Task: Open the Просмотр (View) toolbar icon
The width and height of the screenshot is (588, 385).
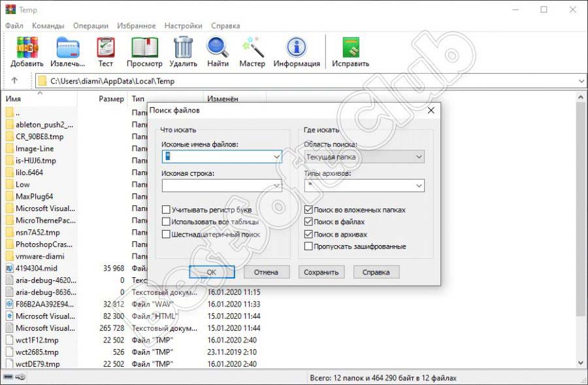Action: click(x=144, y=47)
